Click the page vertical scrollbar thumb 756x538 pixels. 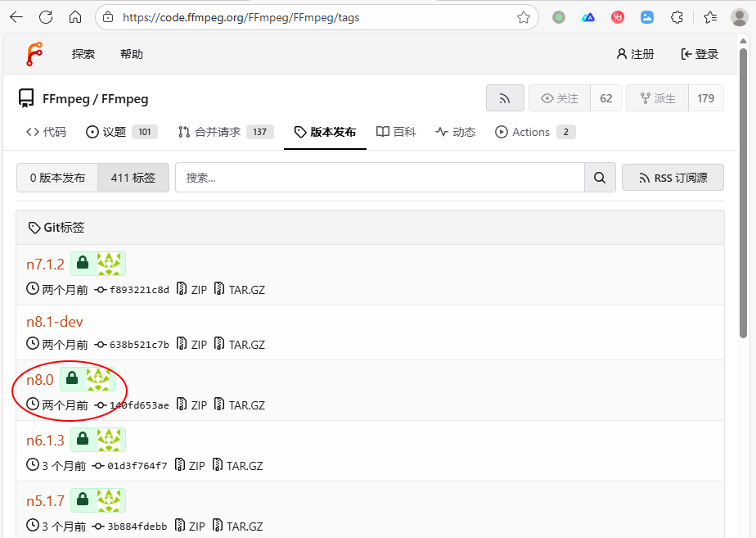click(743, 193)
